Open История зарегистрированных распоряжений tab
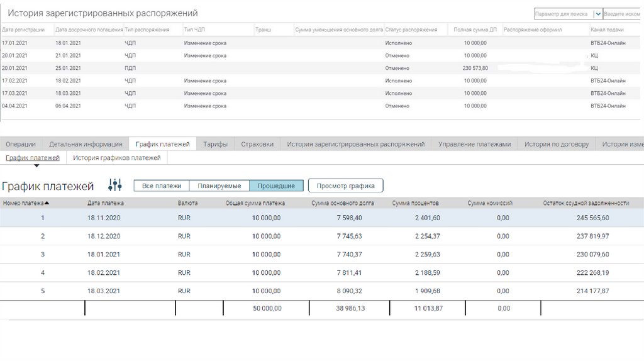644x361 pixels. pos(355,144)
